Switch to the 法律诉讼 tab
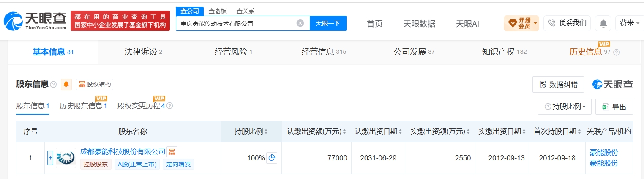This screenshot has width=644, height=179. [143, 52]
